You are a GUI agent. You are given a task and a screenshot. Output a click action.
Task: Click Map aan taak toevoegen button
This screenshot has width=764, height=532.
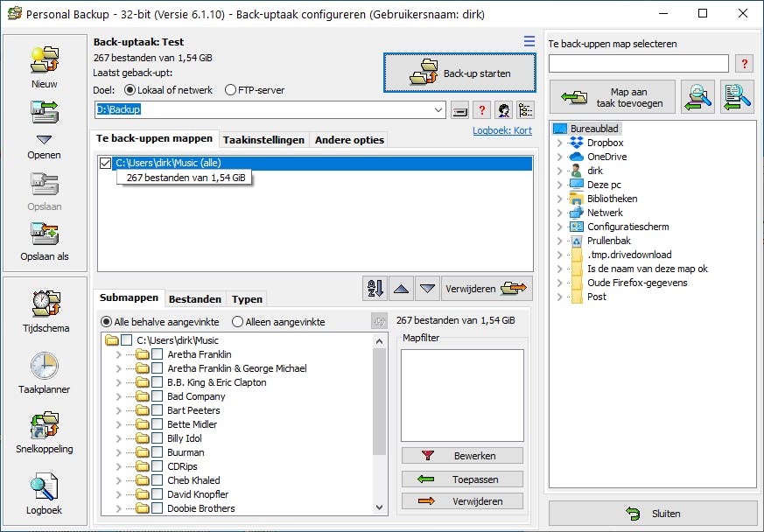click(613, 97)
